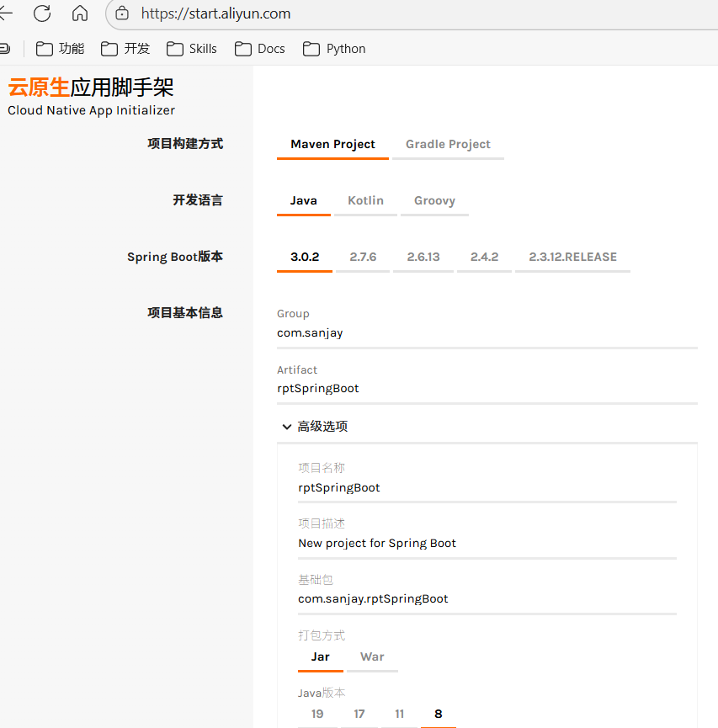Screen dimensions: 718x728
Task: Click the 开发语言 label
Action: coord(198,200)
